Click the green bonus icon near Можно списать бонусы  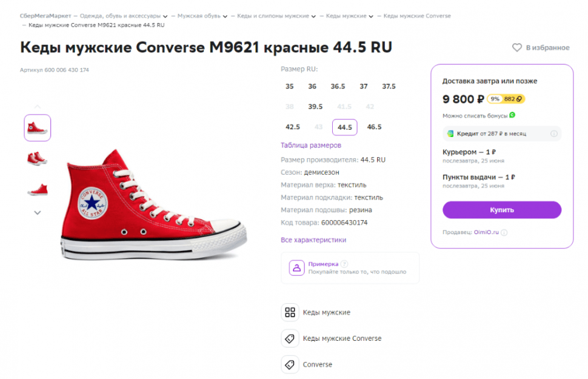click(512, 115)
